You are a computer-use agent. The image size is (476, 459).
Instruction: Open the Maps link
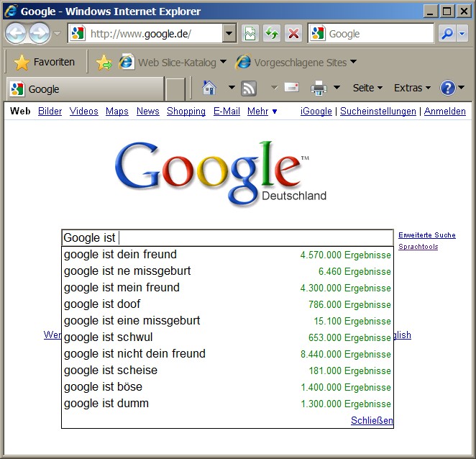(117, 112)
